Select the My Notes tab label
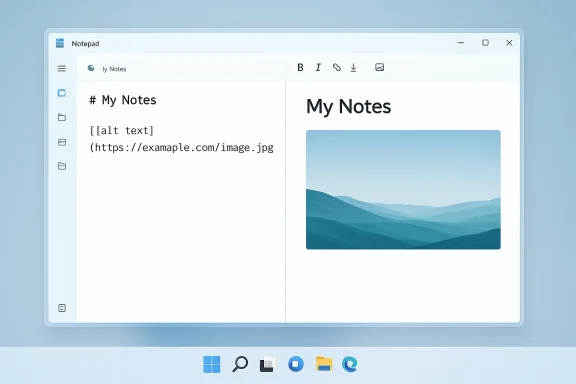 point(114,69)
